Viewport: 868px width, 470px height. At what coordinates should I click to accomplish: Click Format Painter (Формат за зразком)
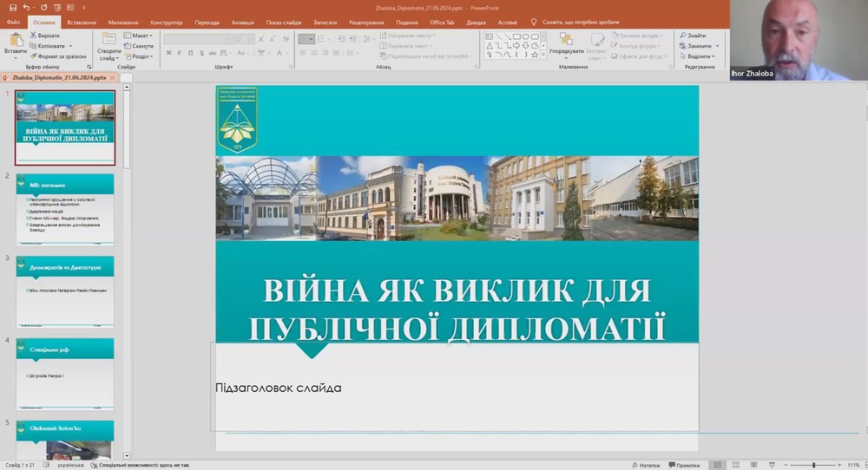[58, 56]
